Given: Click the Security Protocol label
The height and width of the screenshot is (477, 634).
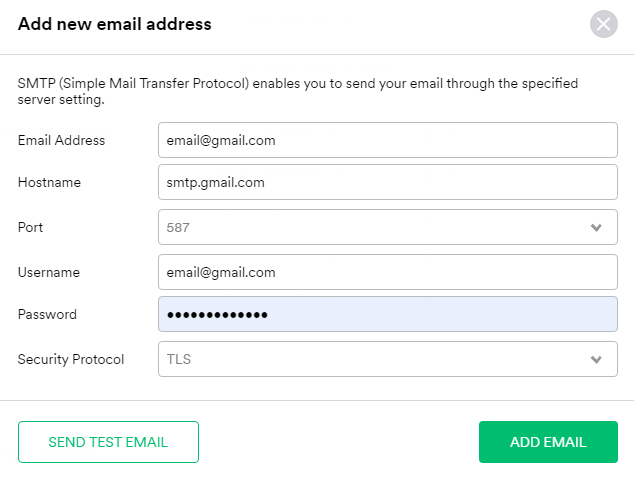Looking at the screenshot, I should pyautogui.click(x=71, y=359).
